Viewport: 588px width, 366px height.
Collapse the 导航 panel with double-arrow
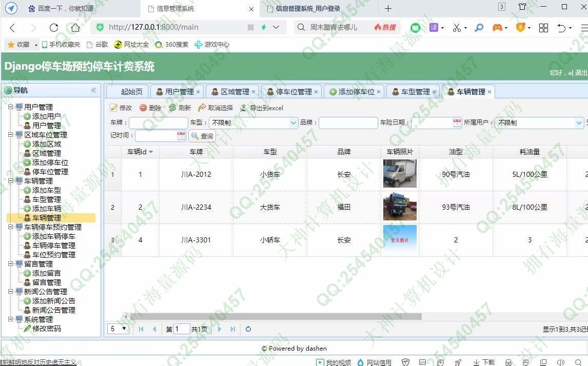93,90
